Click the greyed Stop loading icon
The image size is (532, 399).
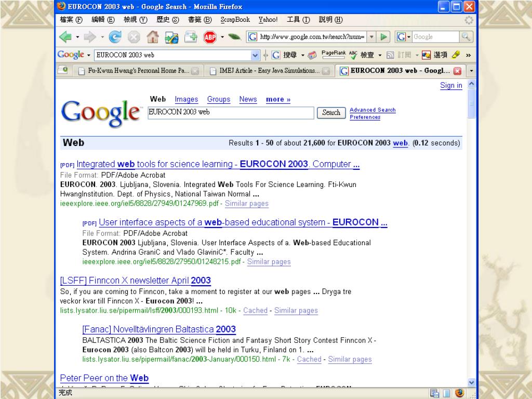click(x=134, y=37)
